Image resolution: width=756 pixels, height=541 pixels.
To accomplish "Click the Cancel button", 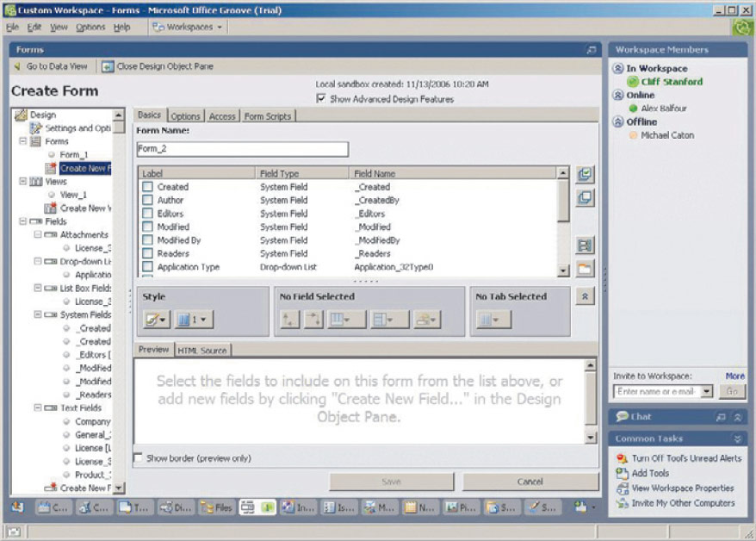I will [530, 482].
